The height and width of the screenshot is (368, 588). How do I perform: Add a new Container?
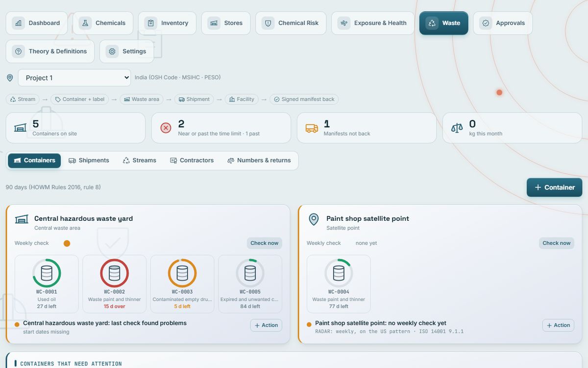pos(554,187)
